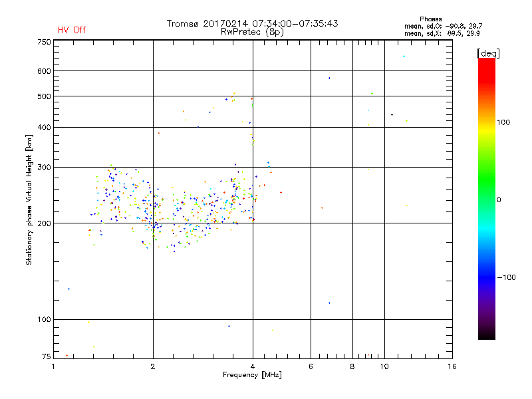The height and width of the screenshot is (399, 532).
Task: Click the RwPretec (8p) subtitle
Action: (252, 31)
